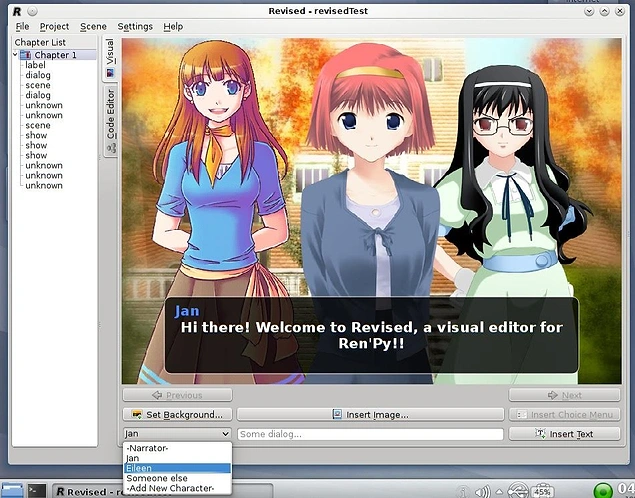
Task: Click the Insert Choice Menu button
Action: 564,414
